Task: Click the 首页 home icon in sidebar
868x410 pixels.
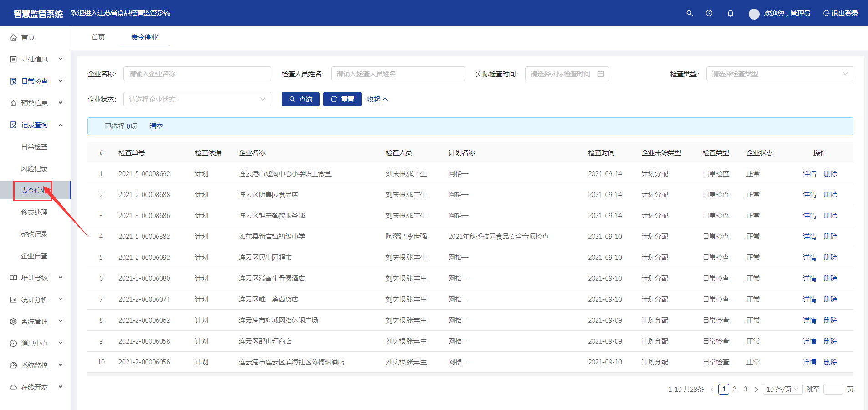Action: point(14,38)
